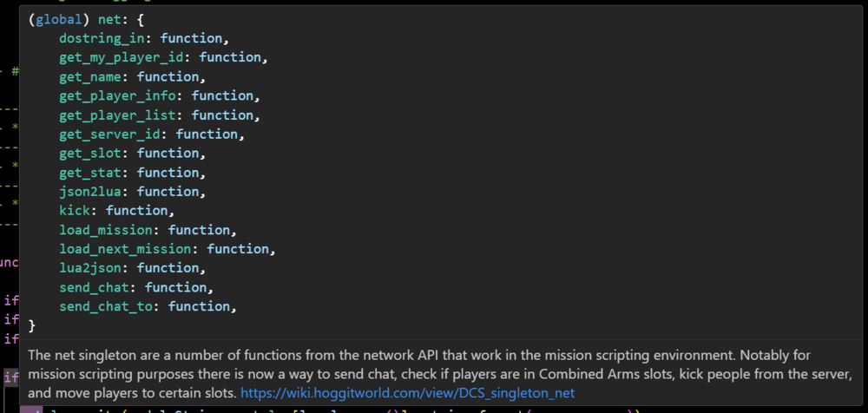Click the code line below the tooltip

[x=347, y=409]
